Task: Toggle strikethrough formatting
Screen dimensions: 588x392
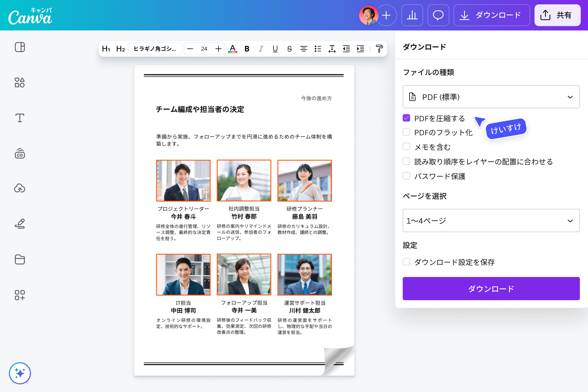Action: 289,49
